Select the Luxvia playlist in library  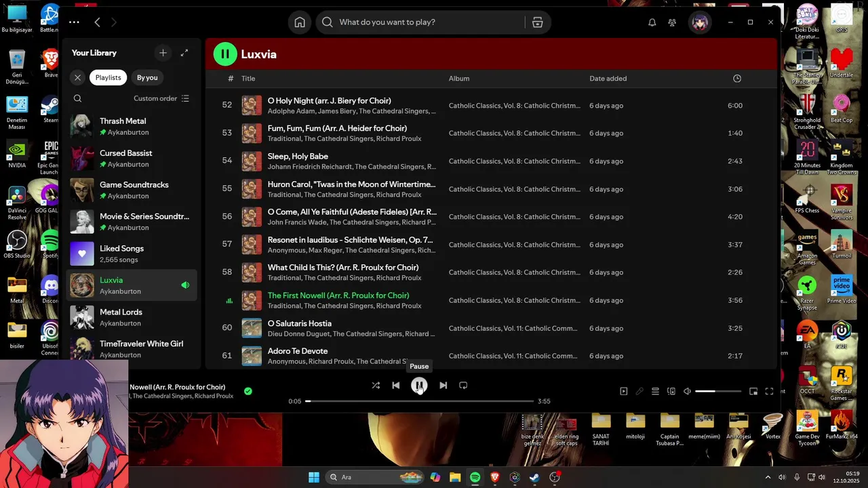point(132,285)
